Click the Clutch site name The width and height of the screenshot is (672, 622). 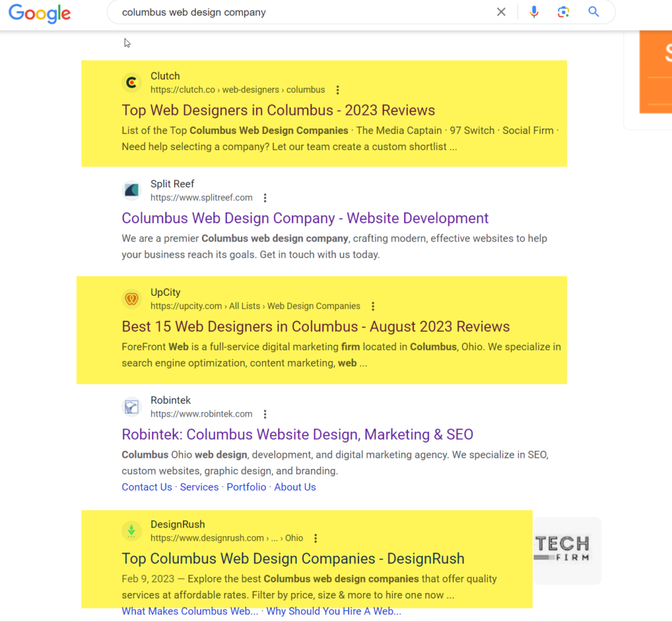(x=165, y=76)
